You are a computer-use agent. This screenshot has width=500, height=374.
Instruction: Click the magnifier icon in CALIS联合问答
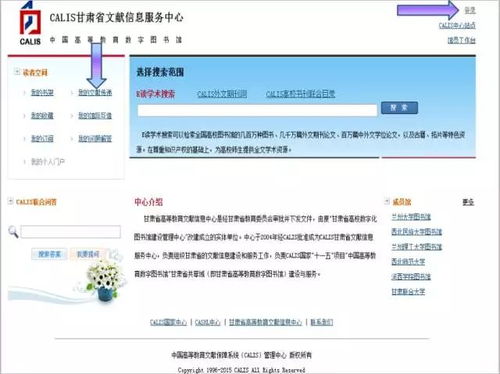[x=13, y=232]
